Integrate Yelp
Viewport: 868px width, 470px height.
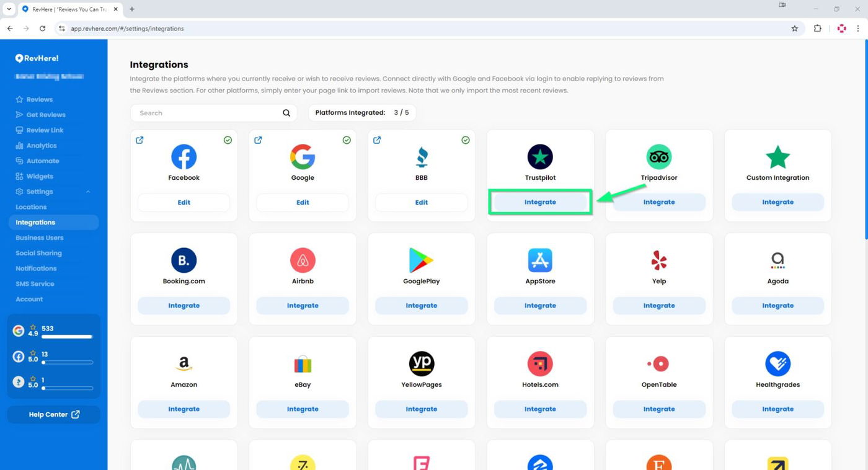(659, 306)
